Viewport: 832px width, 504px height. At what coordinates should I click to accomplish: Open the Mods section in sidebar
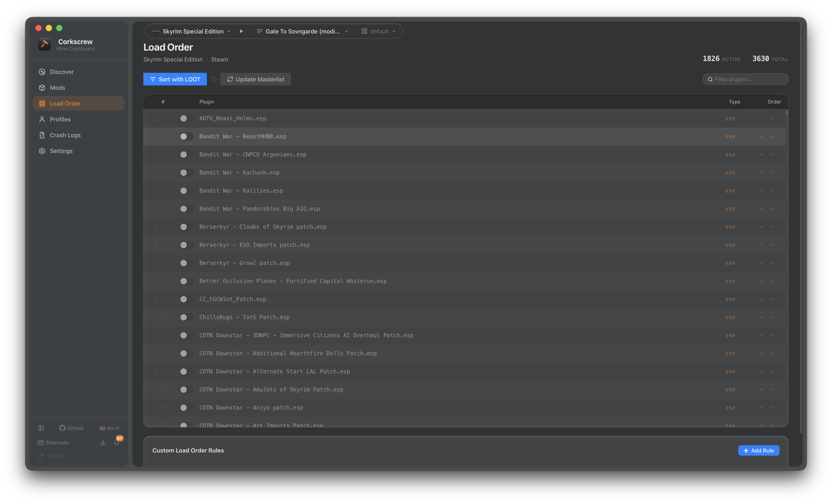57,87
